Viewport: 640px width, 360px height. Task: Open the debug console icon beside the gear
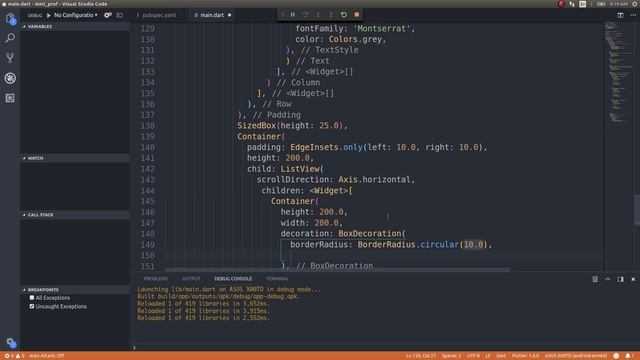(x=119, y=15)
